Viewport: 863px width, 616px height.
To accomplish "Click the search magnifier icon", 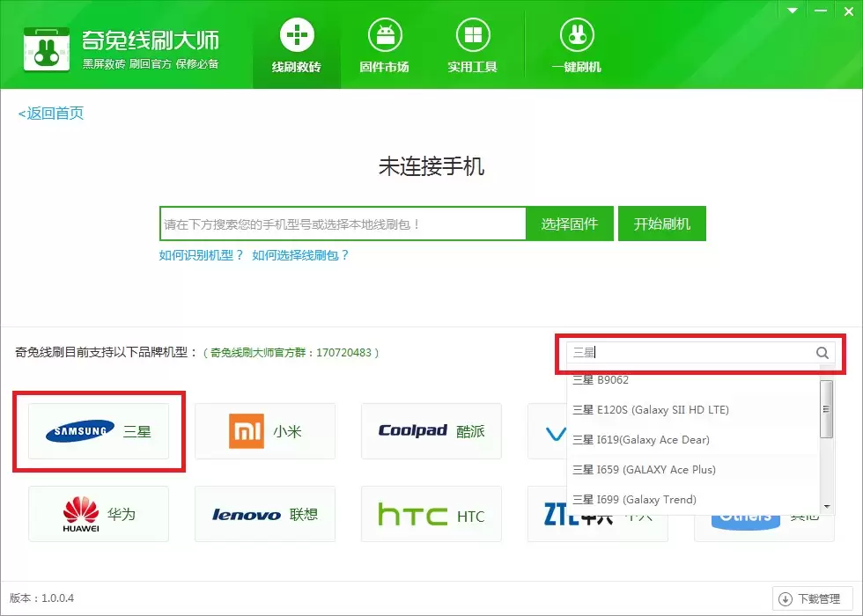I will 822,352.
